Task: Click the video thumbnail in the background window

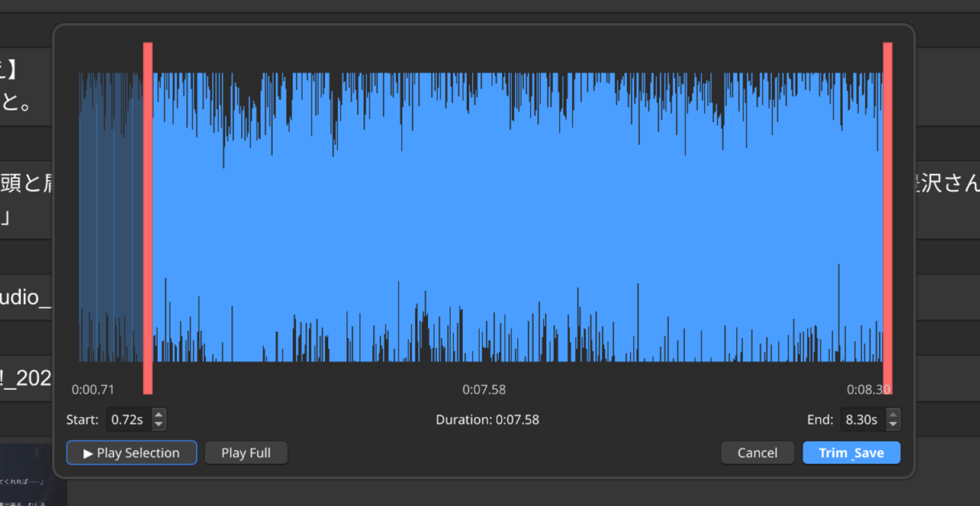Action: pos(33,475)
